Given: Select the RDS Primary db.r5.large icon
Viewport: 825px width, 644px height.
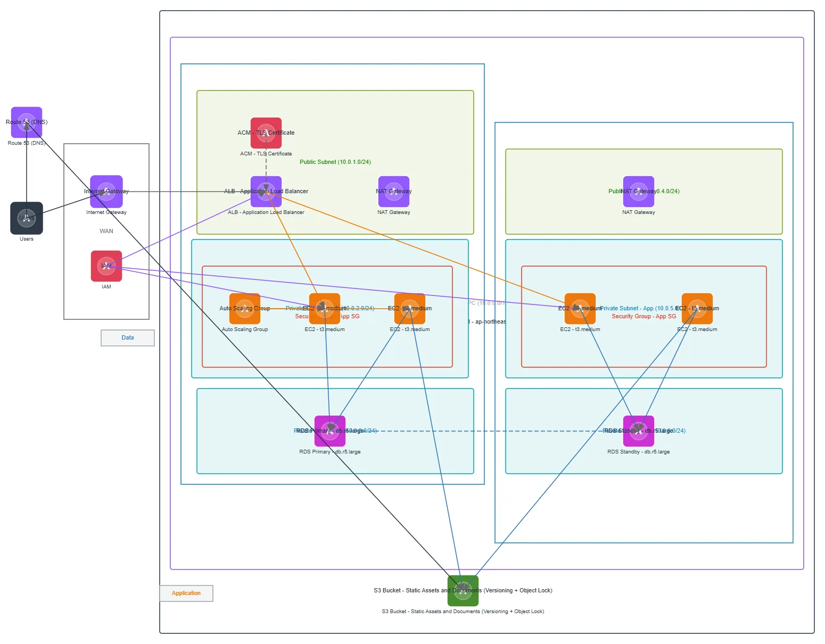Looking at the screenshot, I should tap(330, 431).
